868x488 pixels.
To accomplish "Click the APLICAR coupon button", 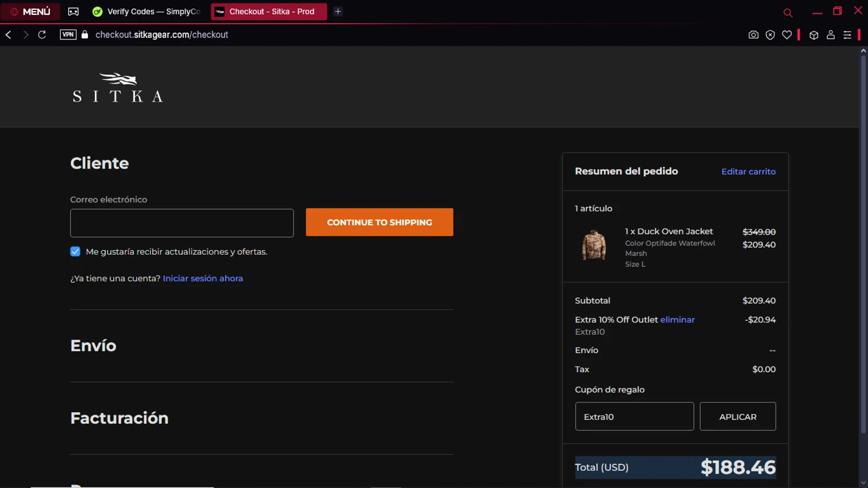I will click(x=738, y=416).
